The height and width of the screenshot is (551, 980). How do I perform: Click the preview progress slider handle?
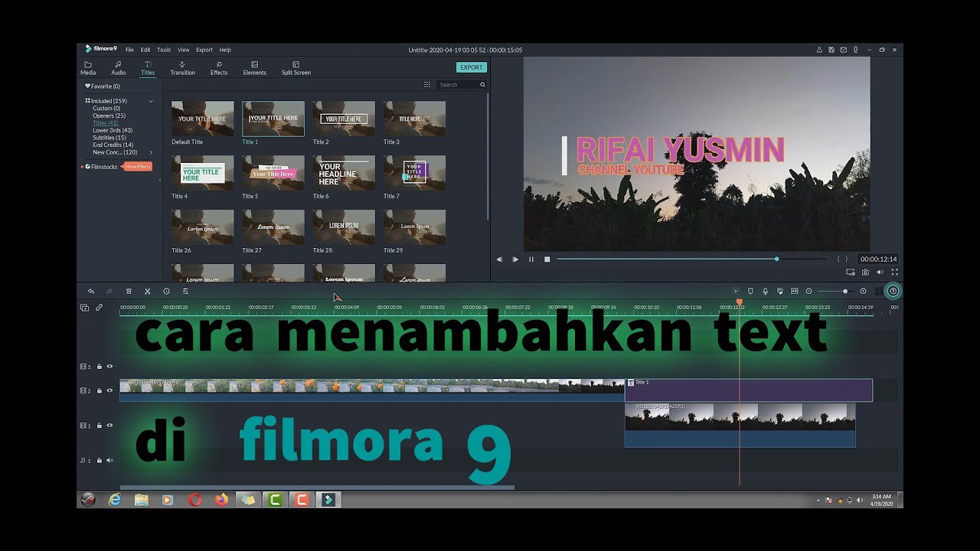coord(776,259)
